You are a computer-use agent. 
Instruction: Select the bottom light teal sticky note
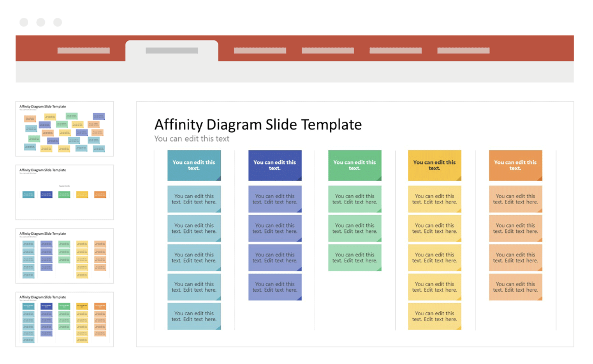click(194, 316)
